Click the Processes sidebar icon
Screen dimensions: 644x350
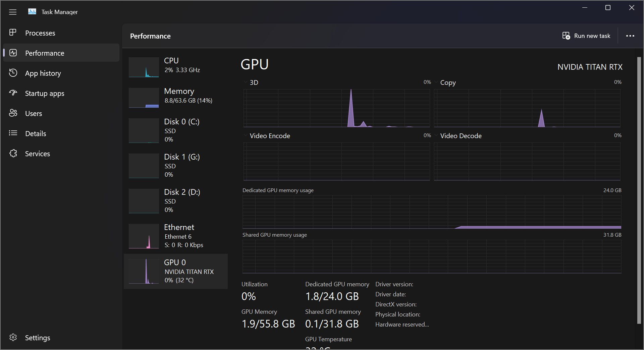[x=13, y=33]
